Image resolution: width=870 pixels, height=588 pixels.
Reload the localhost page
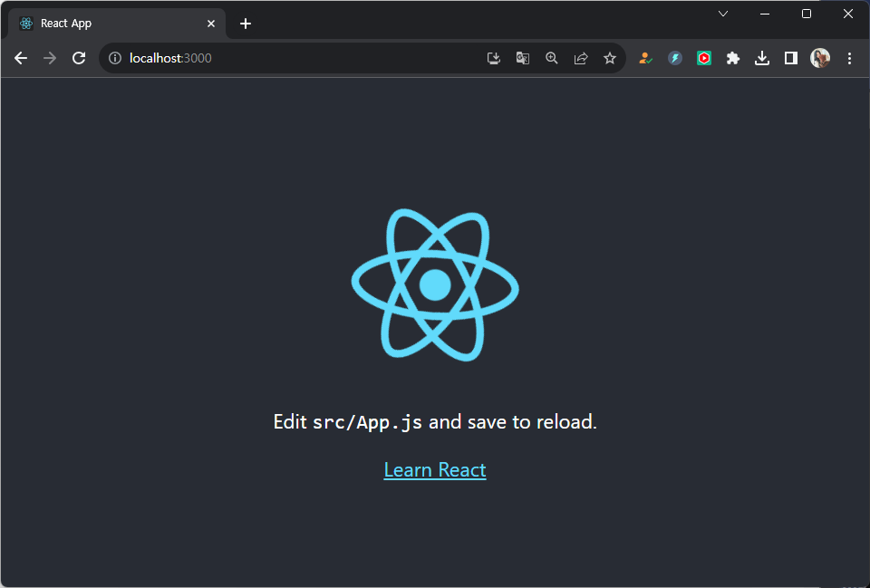coord(79,58)
